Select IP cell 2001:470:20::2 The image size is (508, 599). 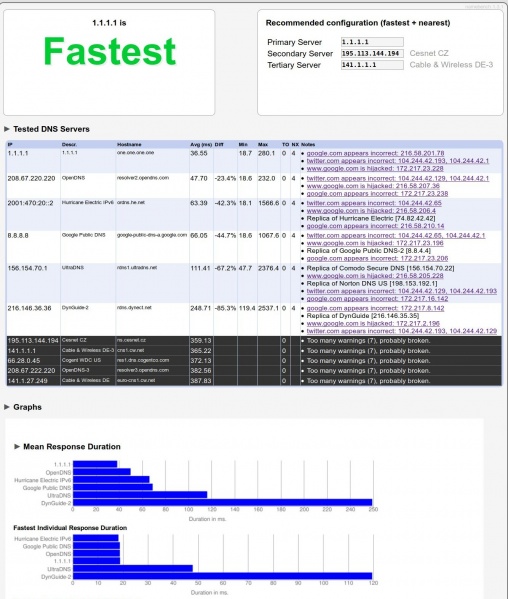tap(31, 203)
